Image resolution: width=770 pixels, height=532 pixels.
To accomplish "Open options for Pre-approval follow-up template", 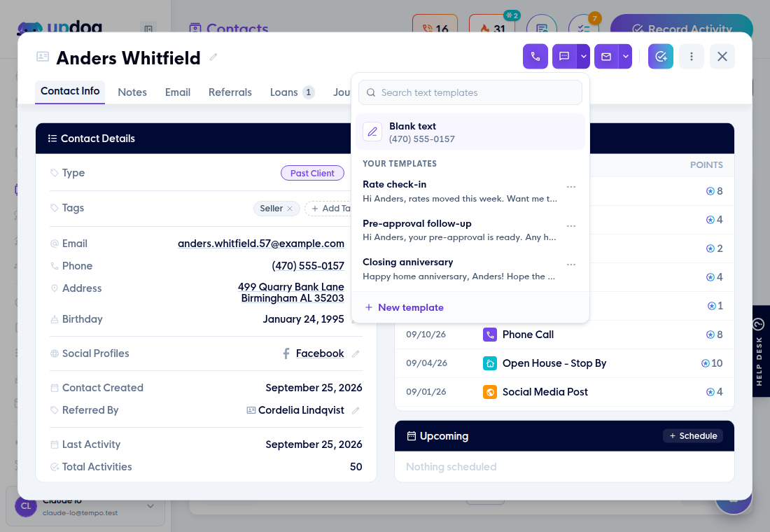I will [x=570, y=226].
